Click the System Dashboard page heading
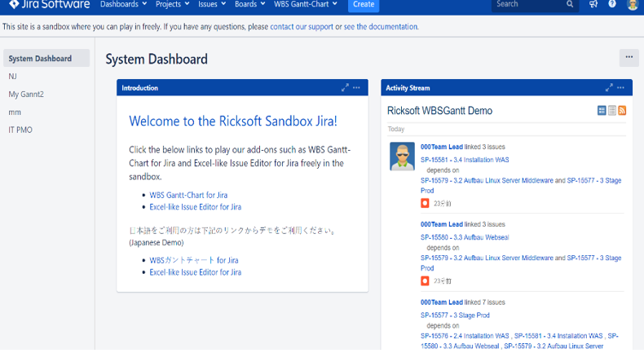 click(157, 60)
